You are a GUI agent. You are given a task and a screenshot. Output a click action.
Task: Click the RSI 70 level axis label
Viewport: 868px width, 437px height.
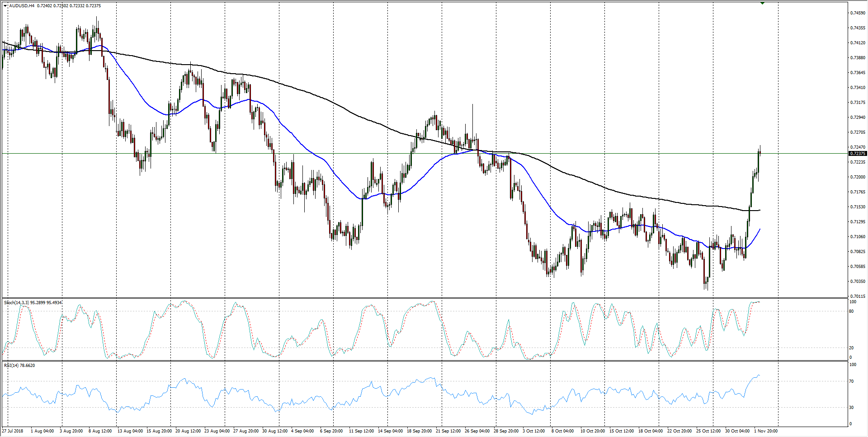coord(851,382)
